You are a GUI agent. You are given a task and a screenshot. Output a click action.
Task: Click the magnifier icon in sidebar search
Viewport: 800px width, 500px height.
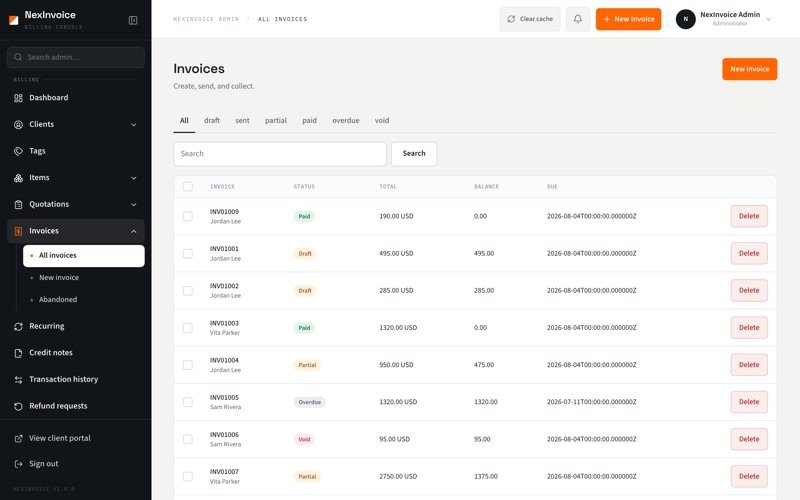click(18, 57)
